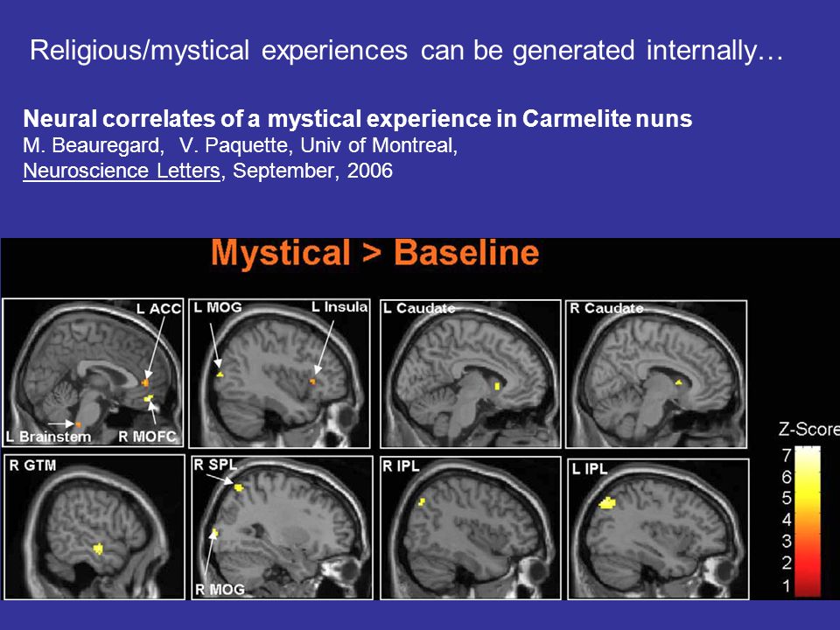The height and width of the screenshot is (630, 840).
Task: Click the 'September, 2006' date text
Action: pyautogui.click(x=312, y=171)
